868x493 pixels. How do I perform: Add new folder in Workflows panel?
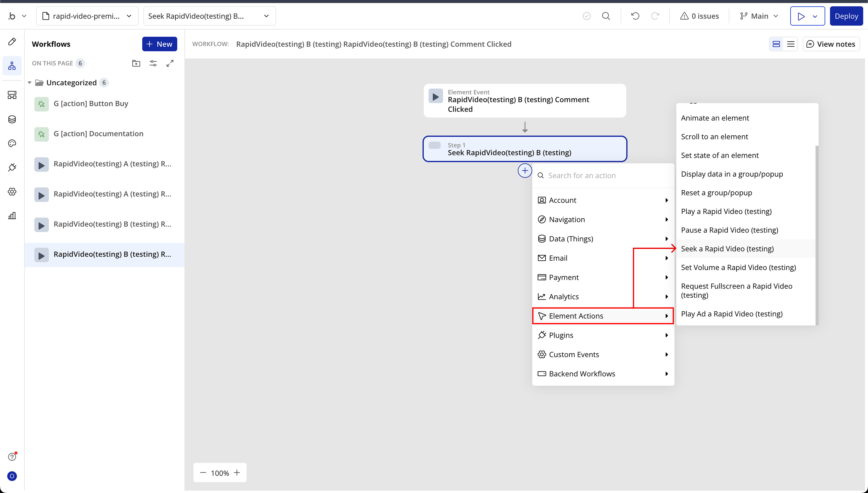coord(136,63)
